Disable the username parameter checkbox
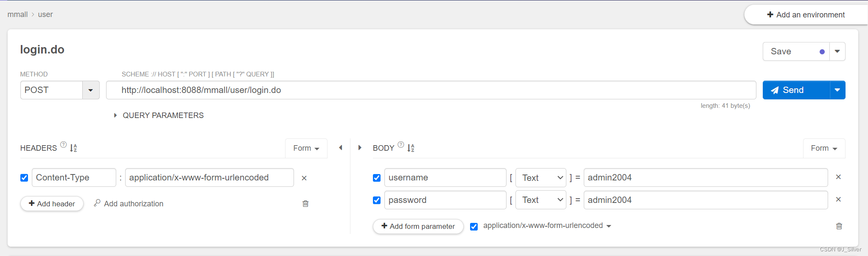 coord(377,177)
